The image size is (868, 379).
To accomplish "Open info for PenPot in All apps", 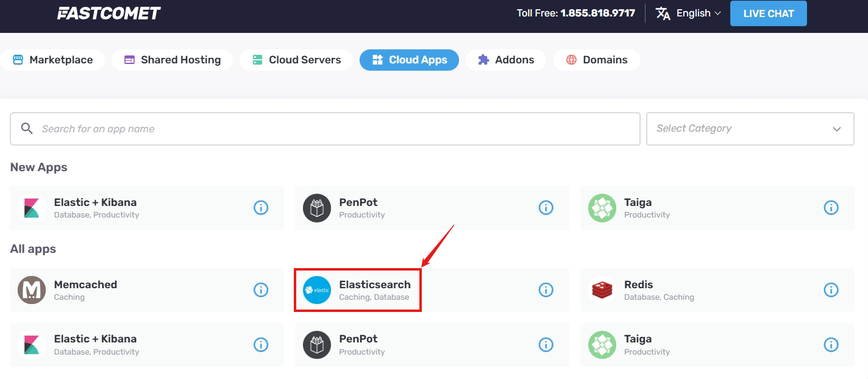I will (x=546, y=345).
